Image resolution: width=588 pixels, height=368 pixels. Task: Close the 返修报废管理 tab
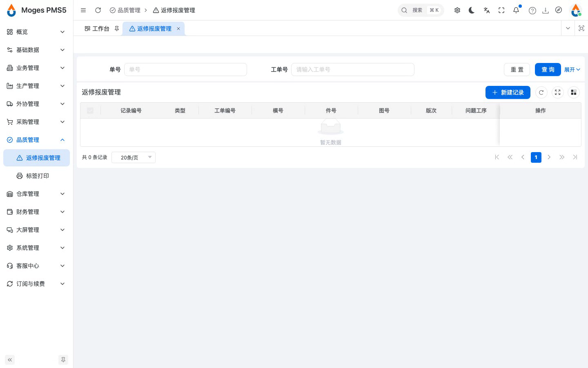178,29
